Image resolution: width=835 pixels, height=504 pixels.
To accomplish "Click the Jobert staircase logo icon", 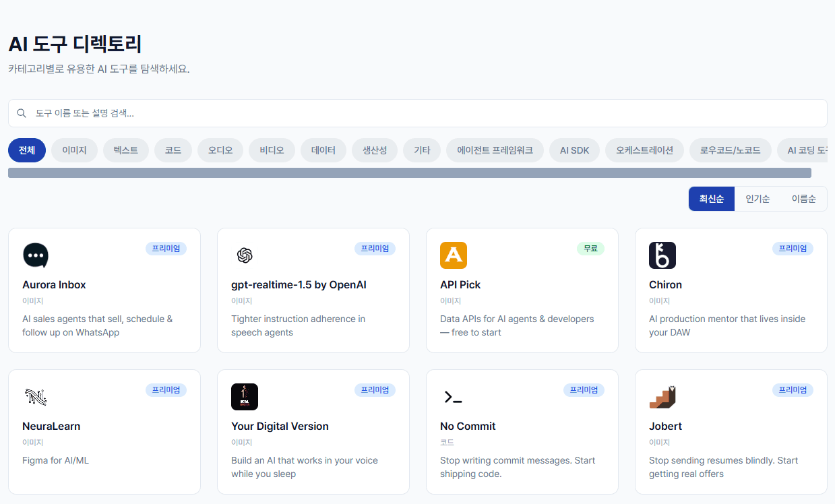I will point(662,397).
